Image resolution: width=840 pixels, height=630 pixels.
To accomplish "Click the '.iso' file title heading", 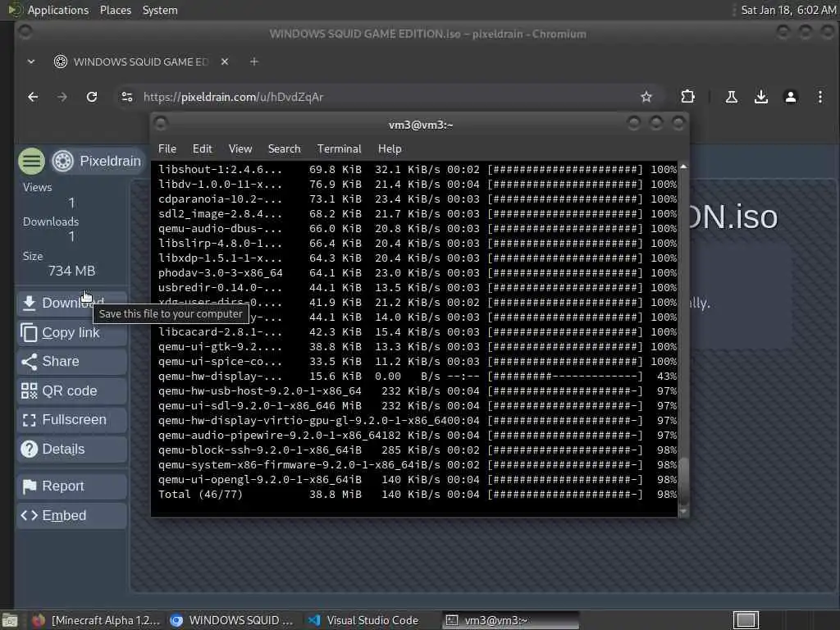I will pos(733,217).
